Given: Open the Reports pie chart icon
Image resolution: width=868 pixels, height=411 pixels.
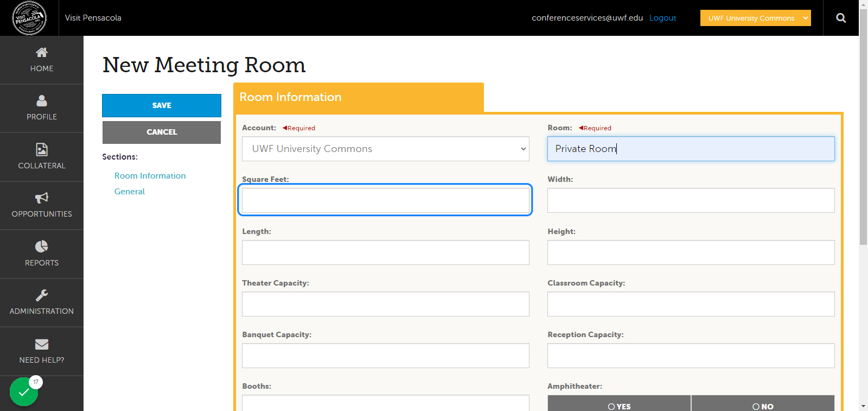Looking at the screenshot, I should click(42, 246).
